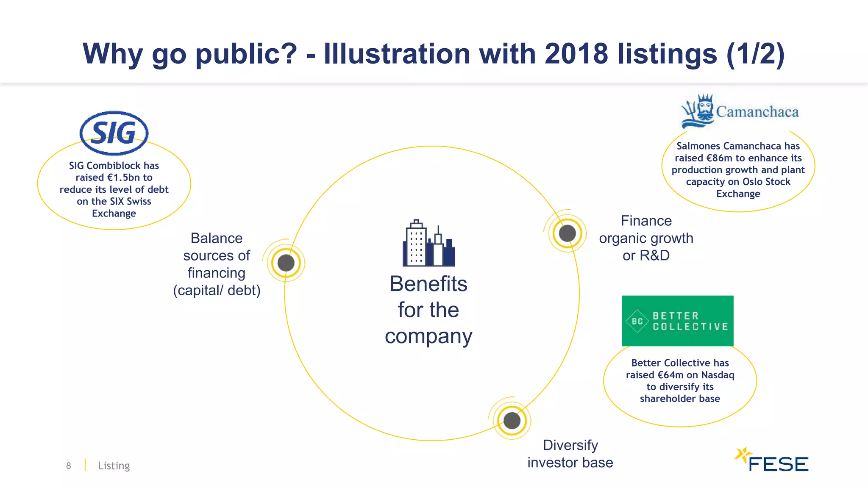Click the node beside 'Finance organic growth'
868x488 pixels.
pyautogui.click(x=567, y=233)
